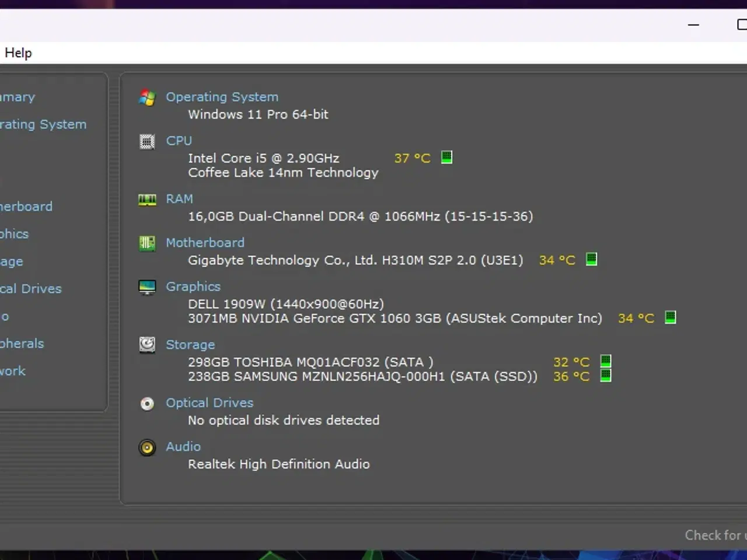Toggle the CPU temperature indicator

pos(446,157)
